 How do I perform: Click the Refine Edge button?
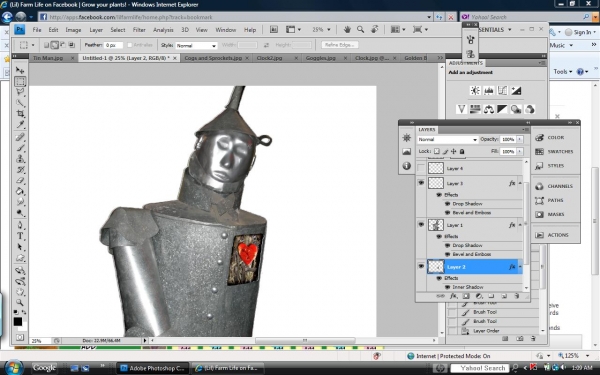click(x=340, y=45)
